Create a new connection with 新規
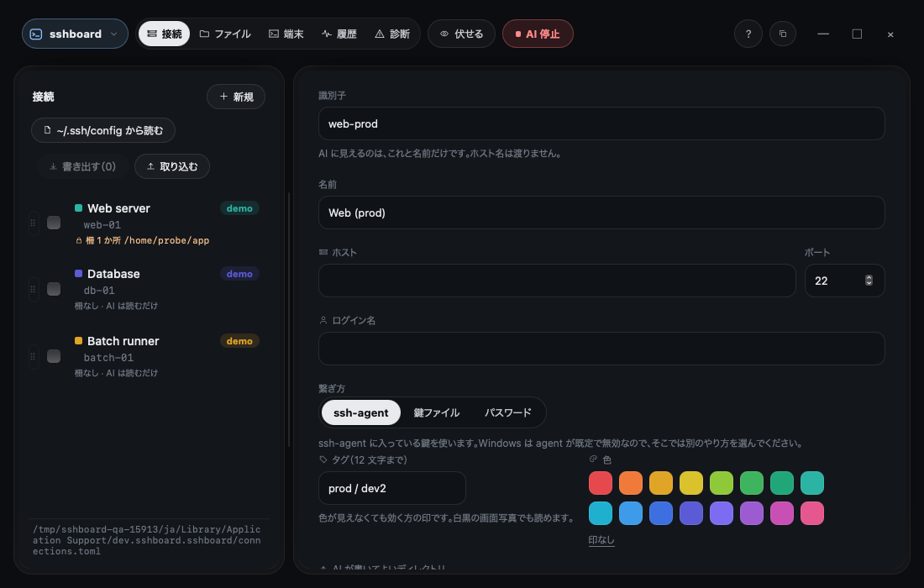 point(236,97)
